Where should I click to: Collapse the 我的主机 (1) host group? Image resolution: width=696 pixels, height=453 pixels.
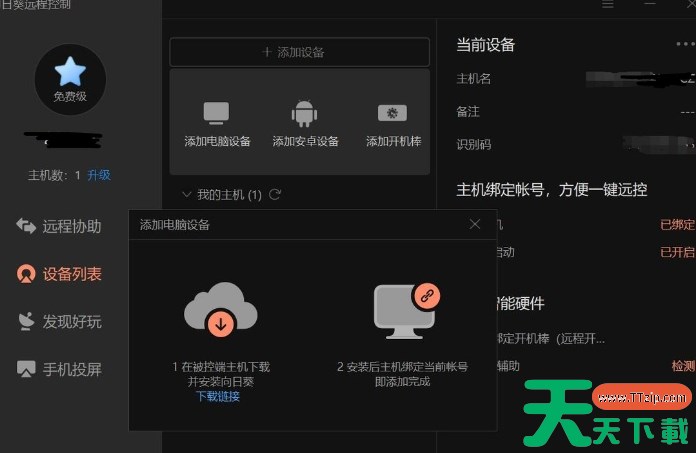pos(186,194)
